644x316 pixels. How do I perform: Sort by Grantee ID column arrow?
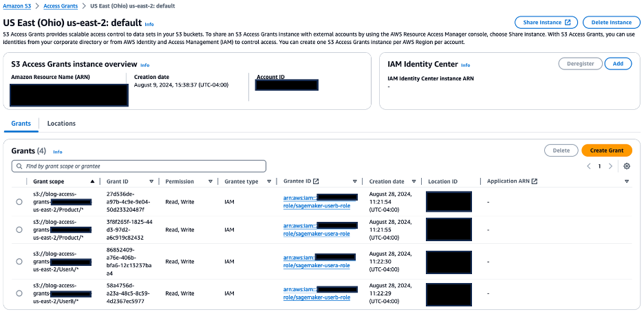pyautogui.click(x=355, y=181)
